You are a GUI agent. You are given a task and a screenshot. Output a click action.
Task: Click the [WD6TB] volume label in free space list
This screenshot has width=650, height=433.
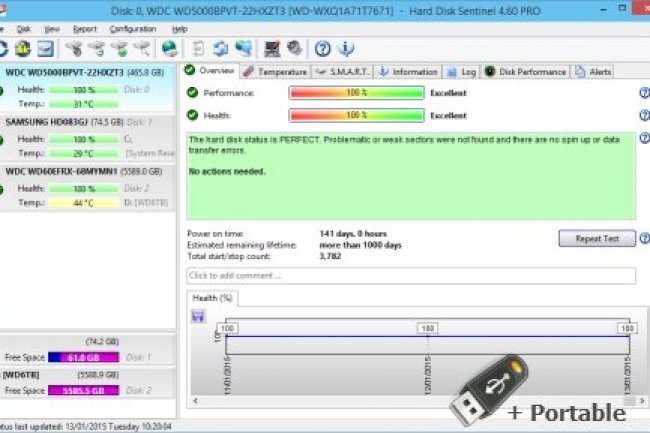(x=21, y=375)
